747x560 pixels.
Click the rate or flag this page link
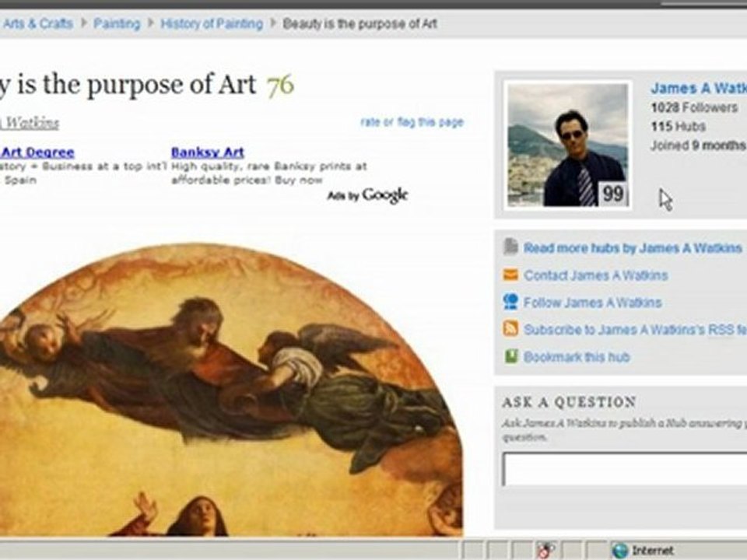tap(412, 122)
